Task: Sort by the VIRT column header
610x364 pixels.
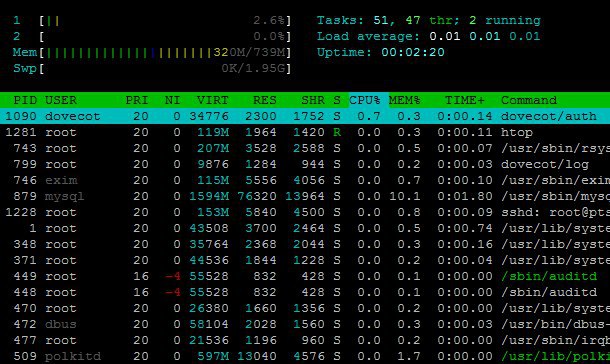Action: point(213,100)
